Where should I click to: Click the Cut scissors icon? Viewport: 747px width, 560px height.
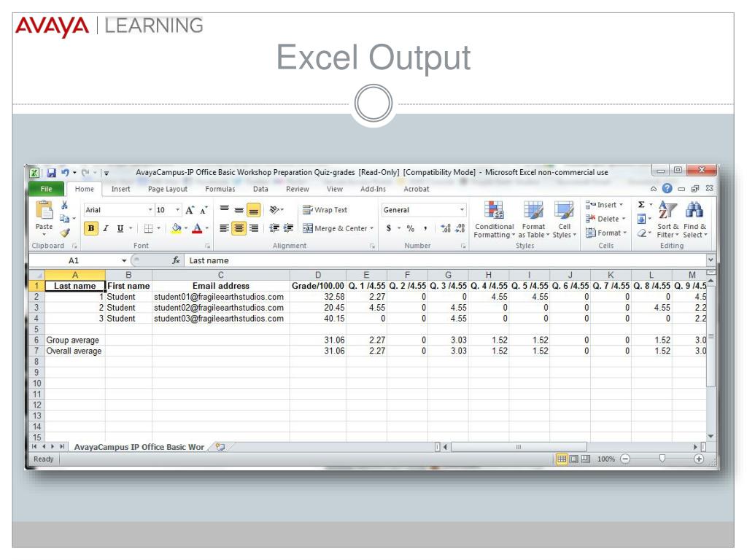[64, 205]
